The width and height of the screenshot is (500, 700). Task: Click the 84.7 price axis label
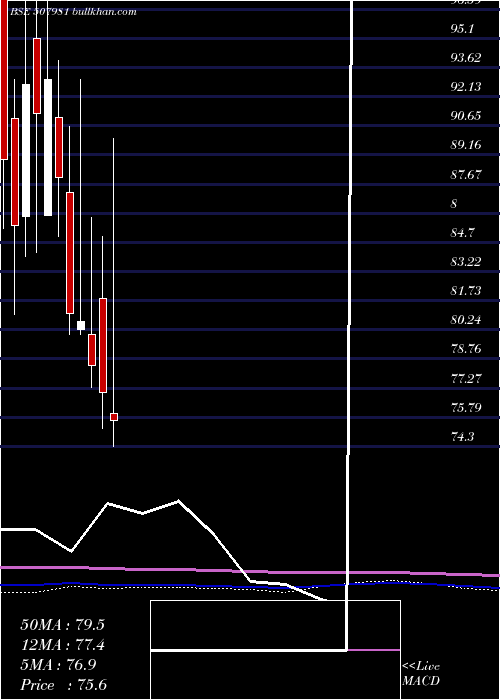coord(462,233)
